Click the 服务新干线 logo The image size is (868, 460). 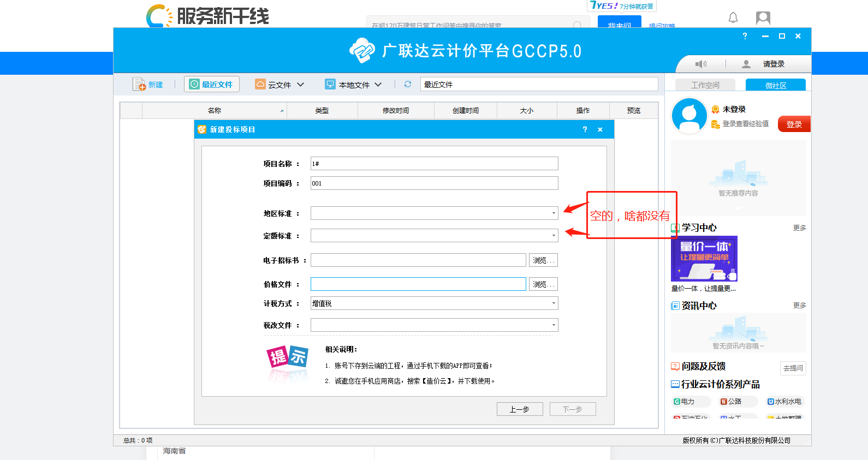(207, 16)
